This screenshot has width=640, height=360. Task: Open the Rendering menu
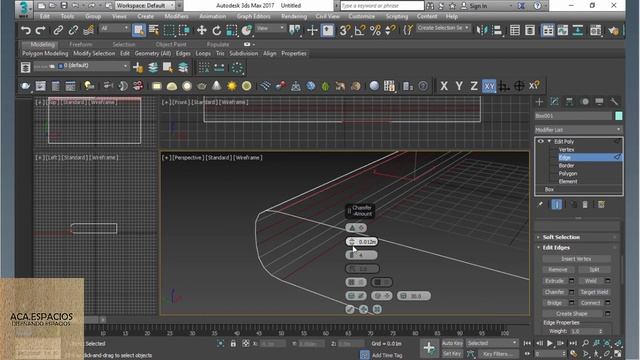[294, 16]
